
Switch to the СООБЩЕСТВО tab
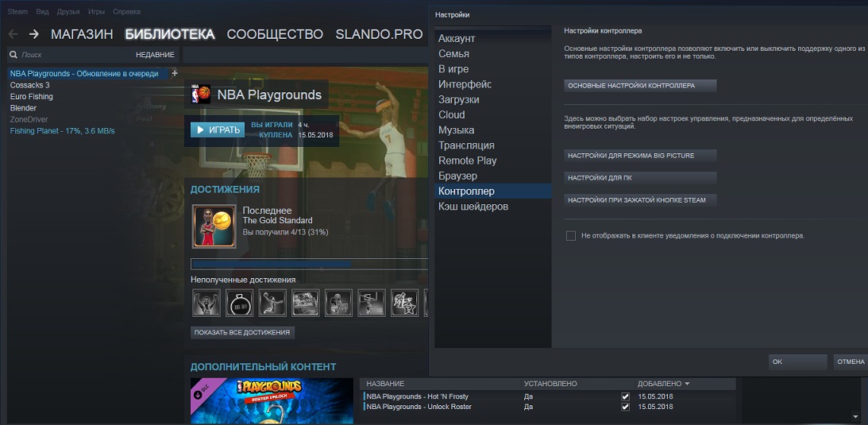[x=275, y=34]
